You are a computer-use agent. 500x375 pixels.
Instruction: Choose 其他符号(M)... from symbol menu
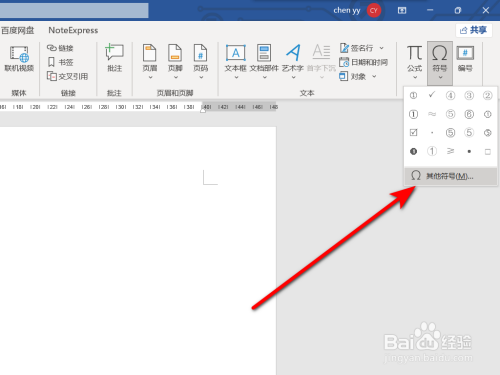(x=450, y=176)
